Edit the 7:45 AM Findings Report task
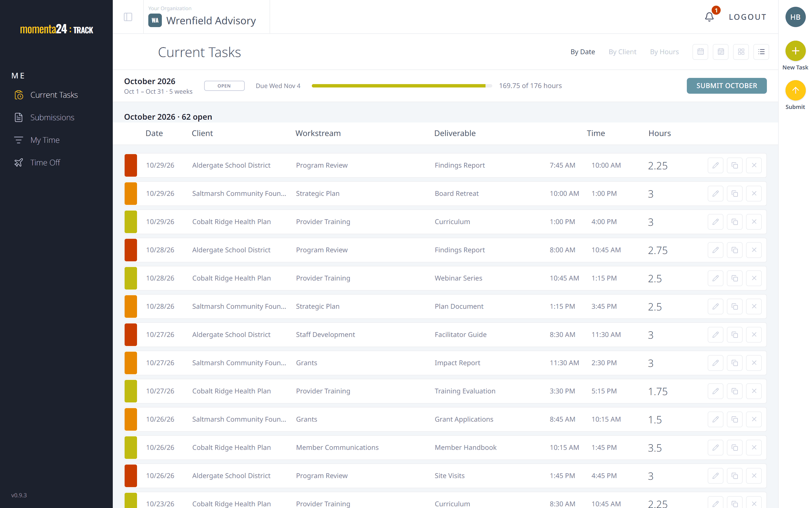 click(715, 165)
